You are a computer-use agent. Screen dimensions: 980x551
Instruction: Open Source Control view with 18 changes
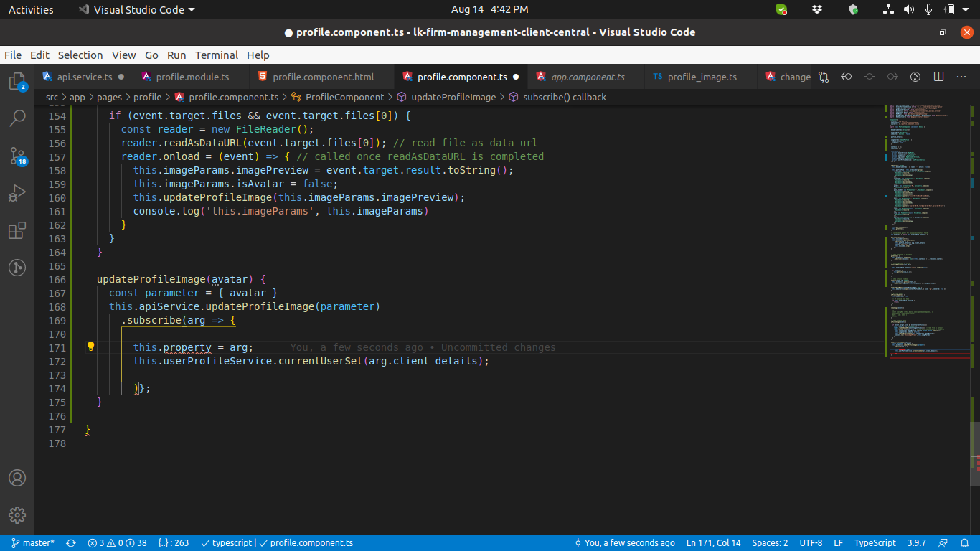coord(17,156)
